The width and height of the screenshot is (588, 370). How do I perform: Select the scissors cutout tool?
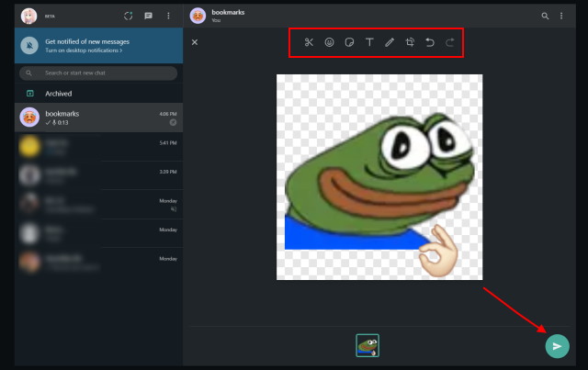pos(309,42)
